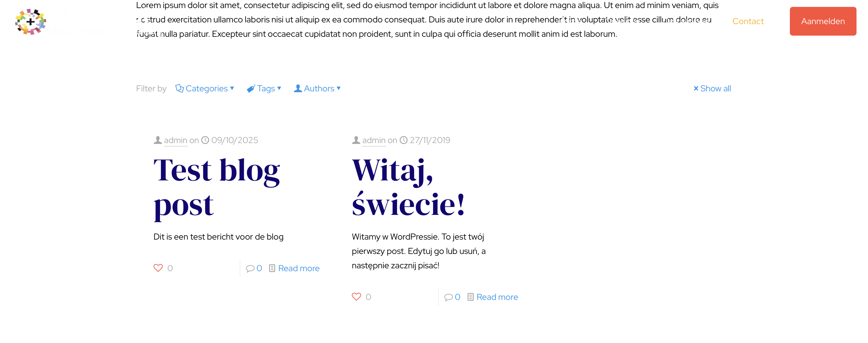
Task: Open Read more for Test blog post
Action: pyautogui.click(x=298, y=268)
